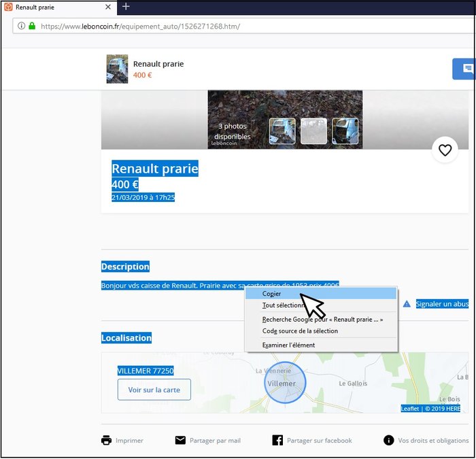The height and width of the screenshot is (459, 476).
Task: Select the faded second photo thumbnail
Action: [x=313, y=131]
